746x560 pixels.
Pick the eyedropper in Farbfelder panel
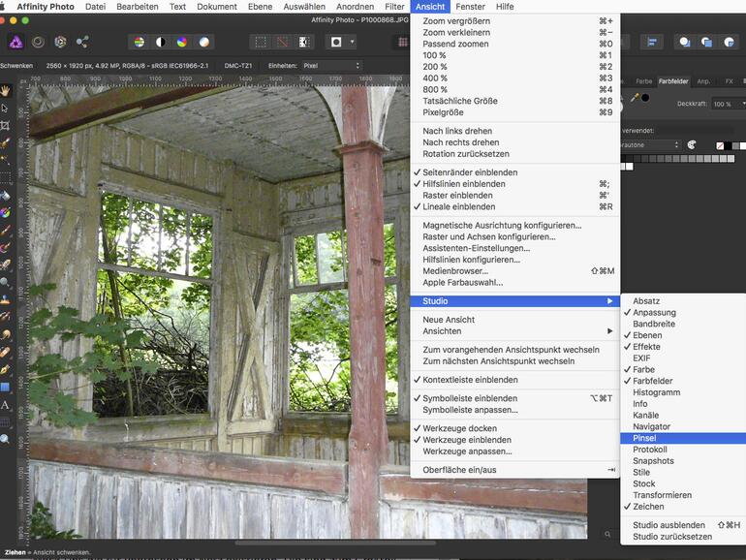(636, 98)
